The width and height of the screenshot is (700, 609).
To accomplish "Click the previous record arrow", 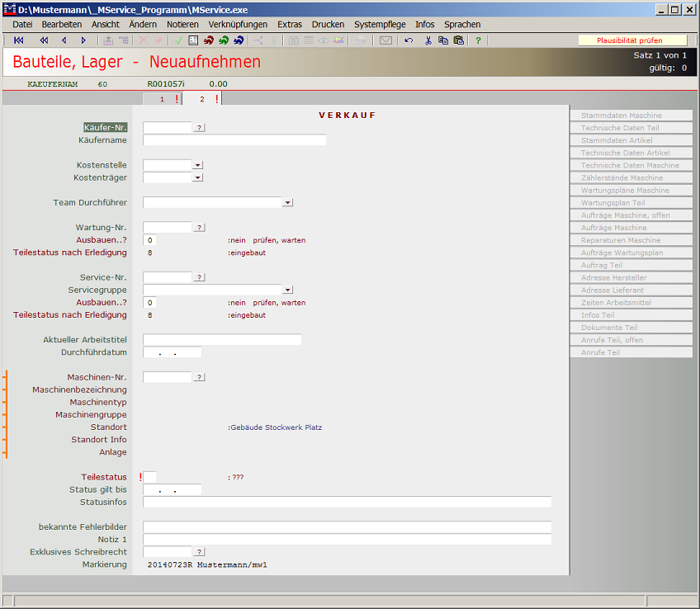I will (64, 40).
